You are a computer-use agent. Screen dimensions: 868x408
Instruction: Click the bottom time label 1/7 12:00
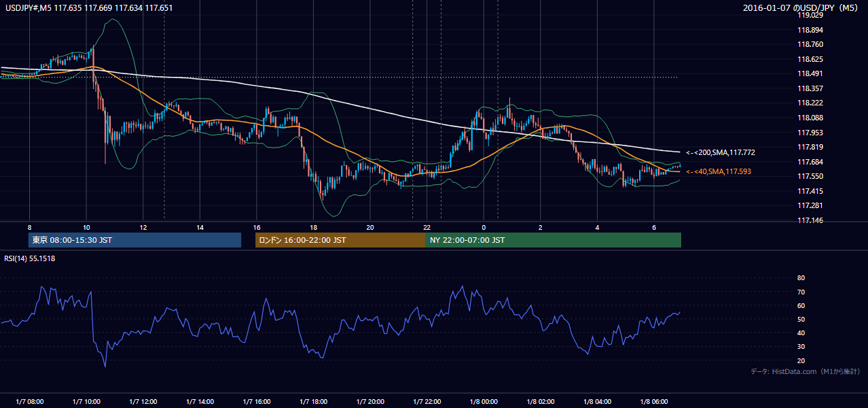tap(143, 401)
